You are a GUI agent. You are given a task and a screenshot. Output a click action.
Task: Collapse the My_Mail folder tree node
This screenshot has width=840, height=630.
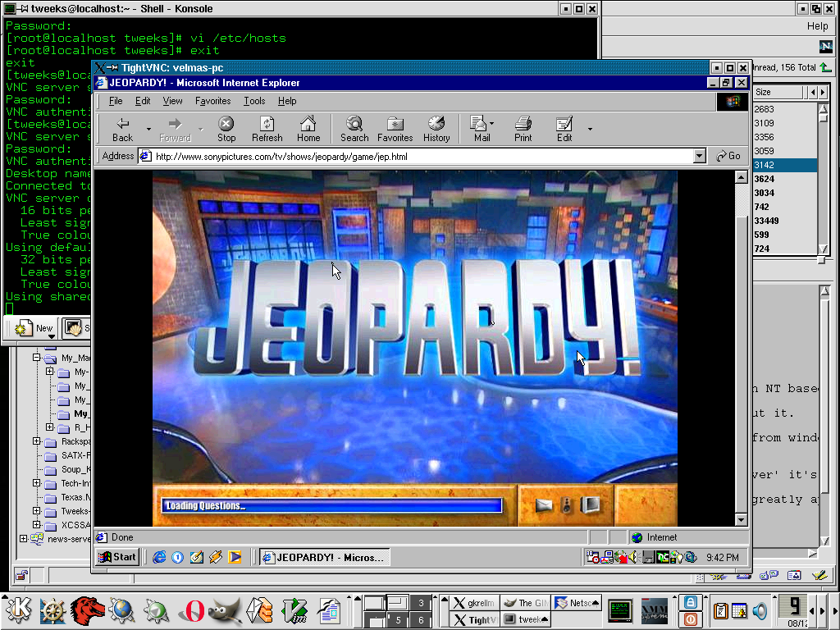tap(36, 358)
